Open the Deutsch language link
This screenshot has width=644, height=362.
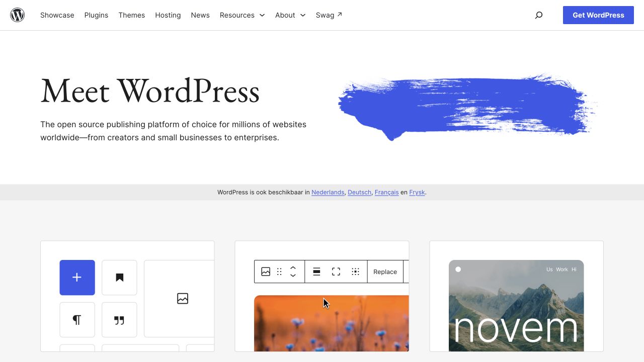(359, 192)
